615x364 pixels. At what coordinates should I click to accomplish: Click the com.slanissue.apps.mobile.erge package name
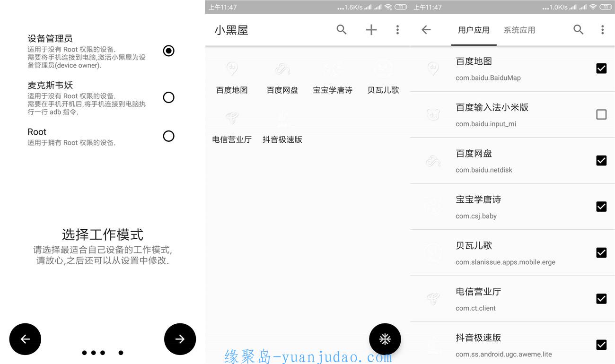pyautogui.click(x=505, y=262)
